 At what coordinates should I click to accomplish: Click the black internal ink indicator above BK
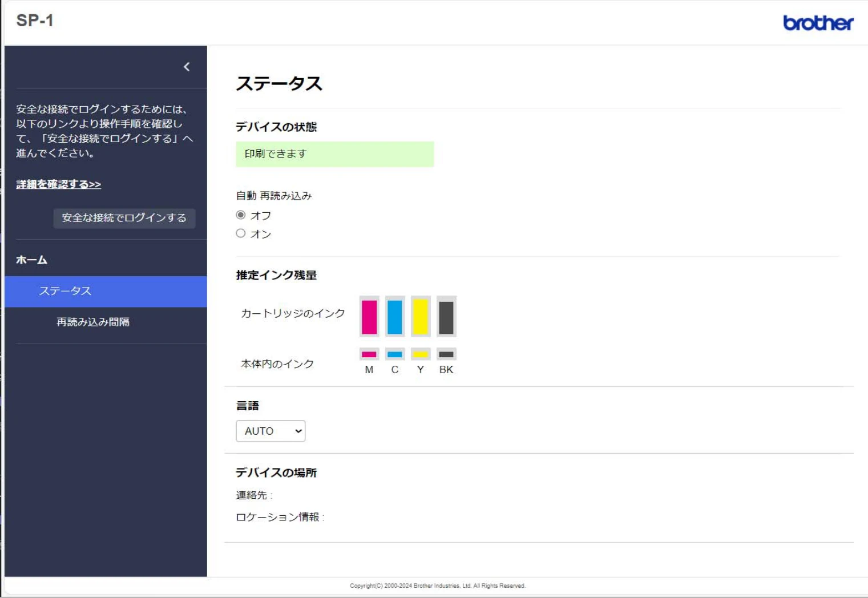pyautogui.click(x=446, y=354)
